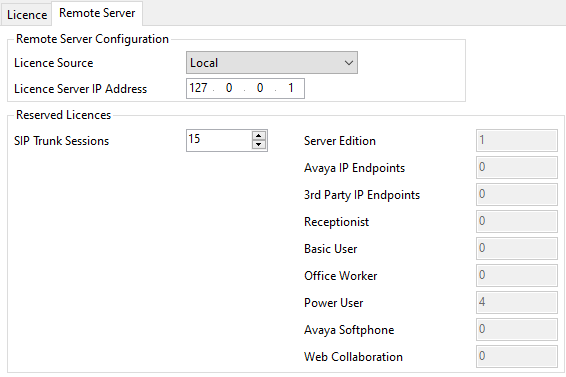Click the 'Basic User' label
This screenshot has width=566, height=377.
(331, 249)
